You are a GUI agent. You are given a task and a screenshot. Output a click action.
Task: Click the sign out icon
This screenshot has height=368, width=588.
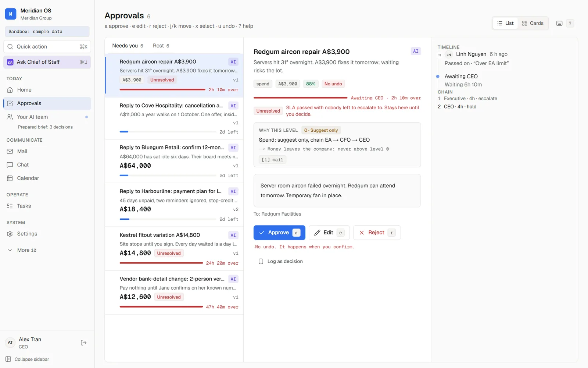point(84,343)
